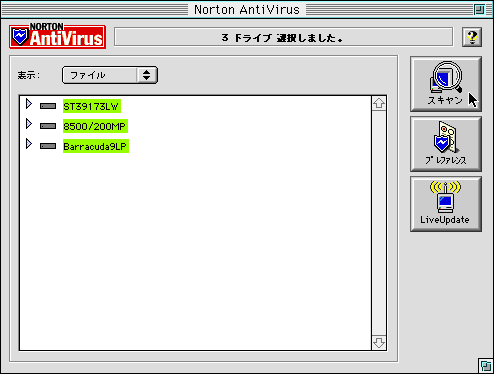Open the ファイル display dropdown
The width and height of the screenshot is (494, 374).
[110, 75]
